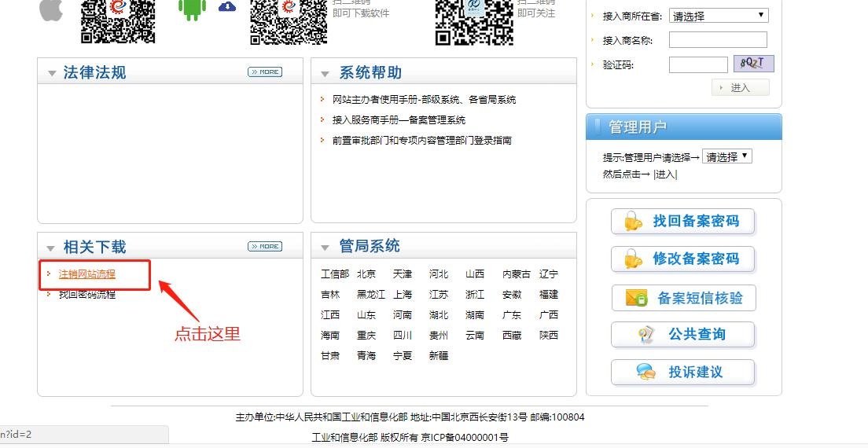Select 重庆 in 管局系统
The image size is (868, 448).
click(x=366, y=335)
